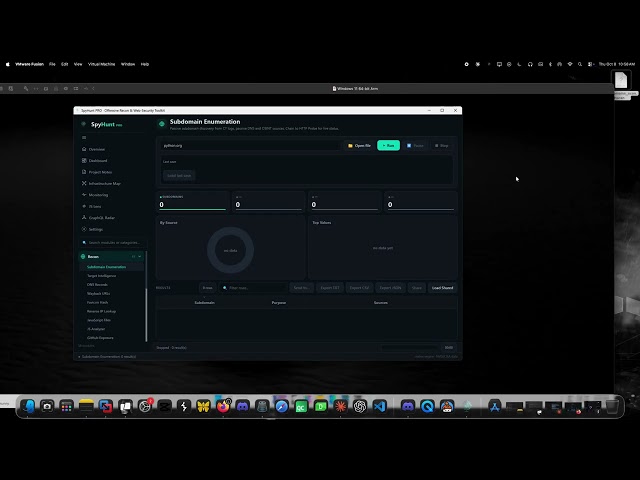Open the VMware Fusion menu

coord(29,64)
